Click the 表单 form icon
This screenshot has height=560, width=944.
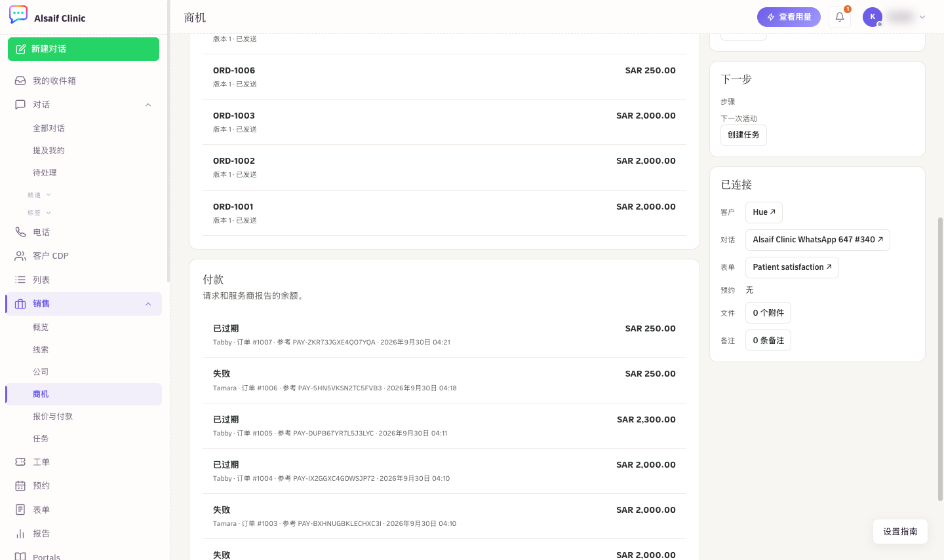[20, 510]
